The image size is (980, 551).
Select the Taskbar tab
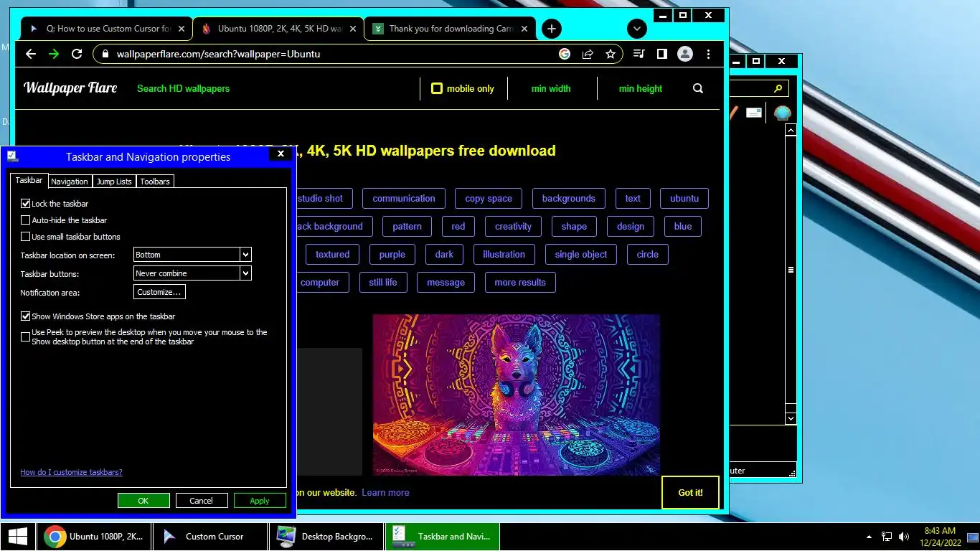pos(29,180)
